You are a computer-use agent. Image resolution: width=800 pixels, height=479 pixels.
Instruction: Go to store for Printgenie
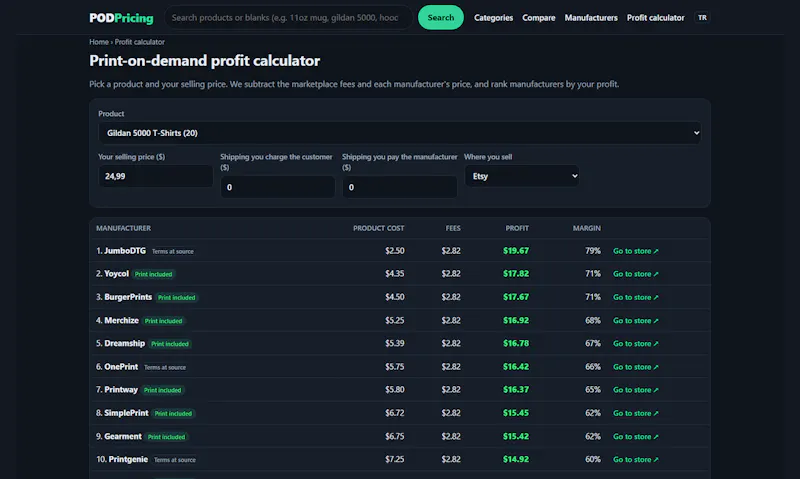(636, 460)
